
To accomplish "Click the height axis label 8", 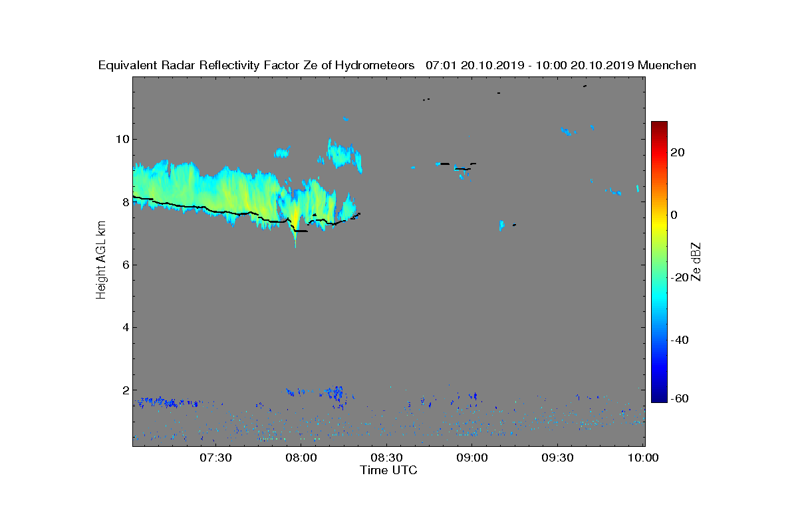I will point(124,201).
